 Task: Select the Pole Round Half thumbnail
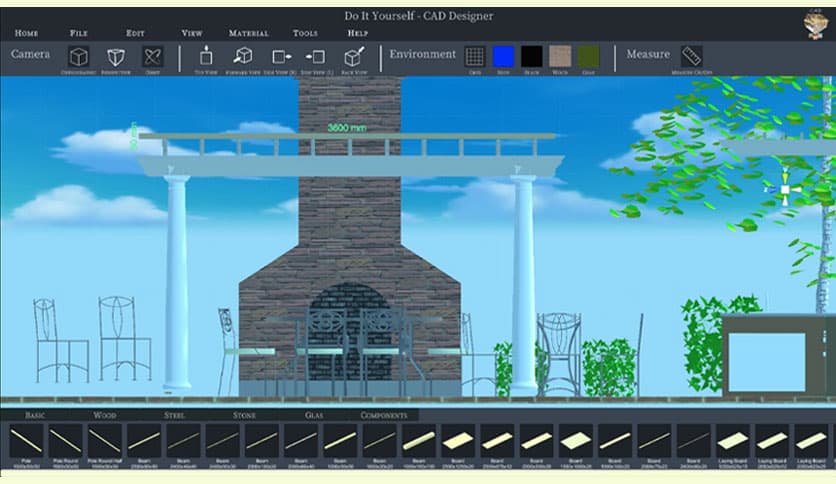click(x=105, y=441)
